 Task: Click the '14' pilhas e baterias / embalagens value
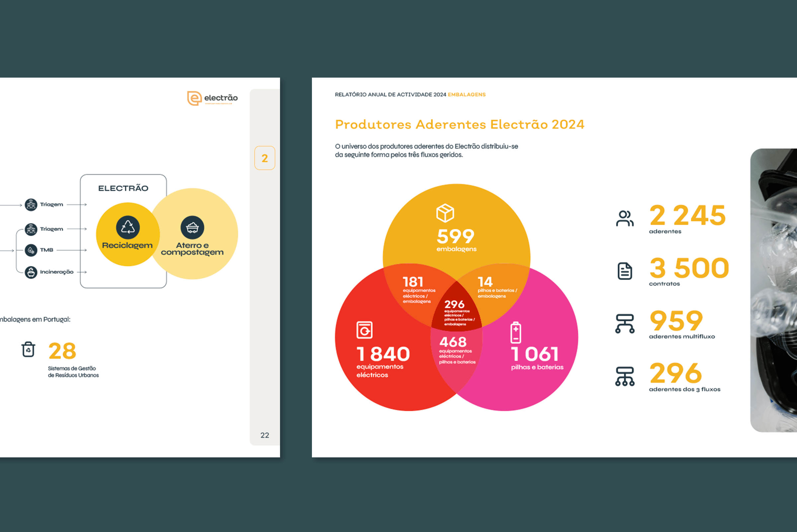485,282
